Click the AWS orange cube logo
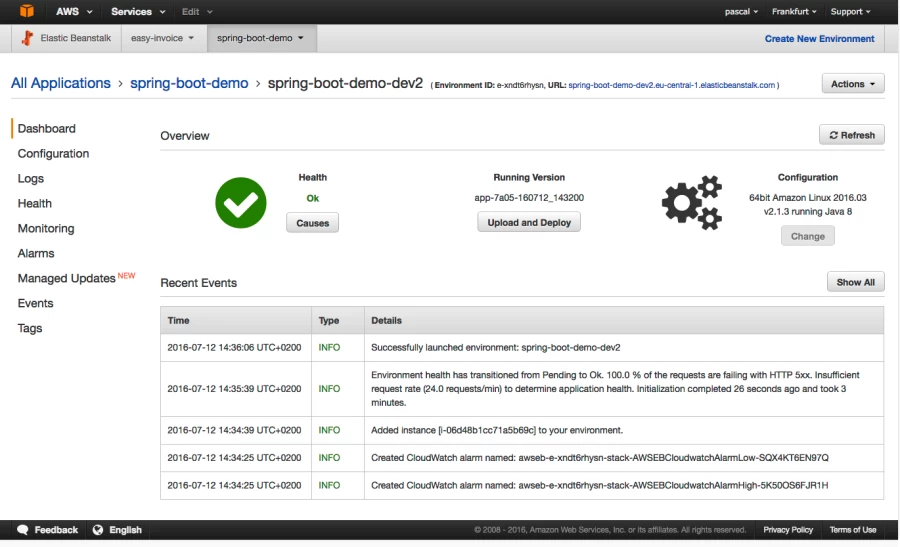Image resolution: width=900 pixels, height=547 pixels. (x=26, y=11)
